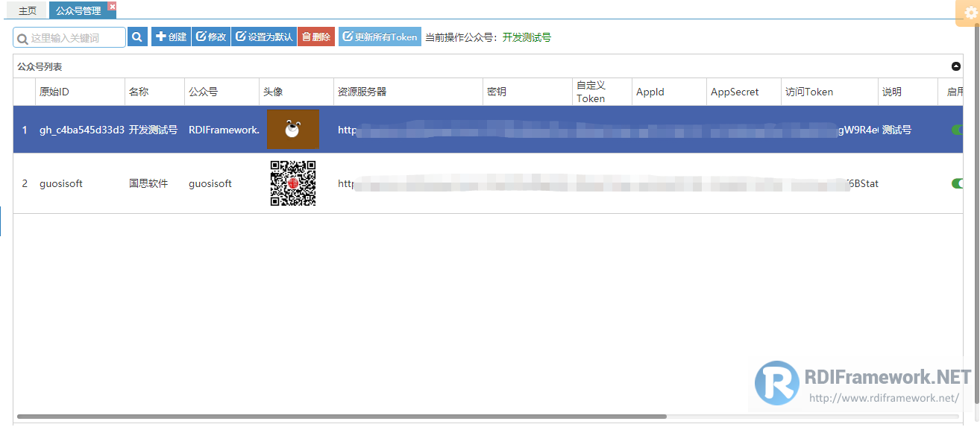Click the 访问Token column header
This screenshot has width=980, height=427.
click(x=829, y=92)
